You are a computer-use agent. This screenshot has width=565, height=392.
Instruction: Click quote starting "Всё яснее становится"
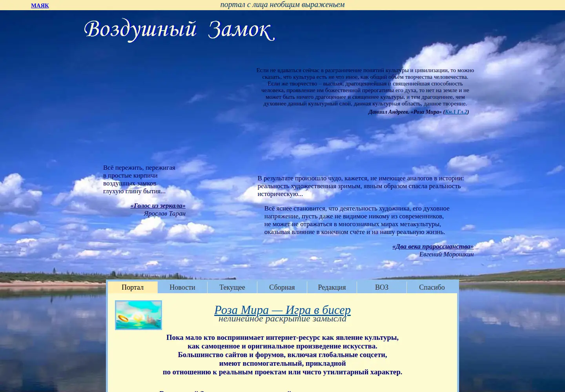pos(357,220)
